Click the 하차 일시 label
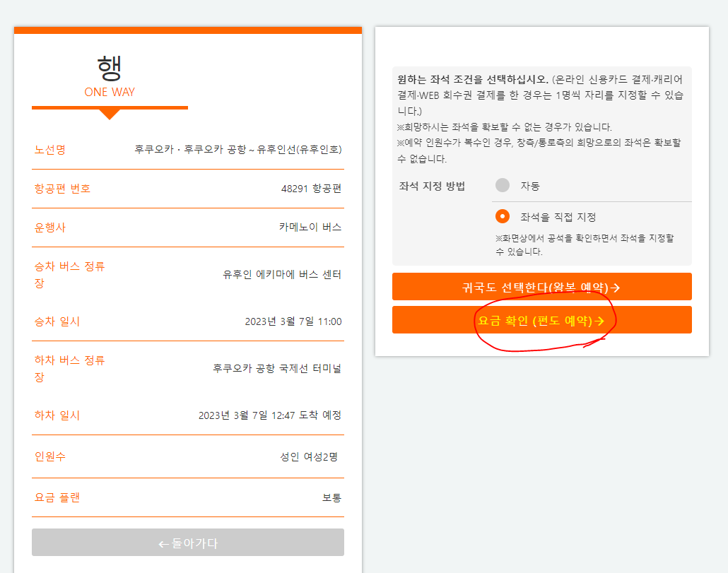 (x=57, y=415)
